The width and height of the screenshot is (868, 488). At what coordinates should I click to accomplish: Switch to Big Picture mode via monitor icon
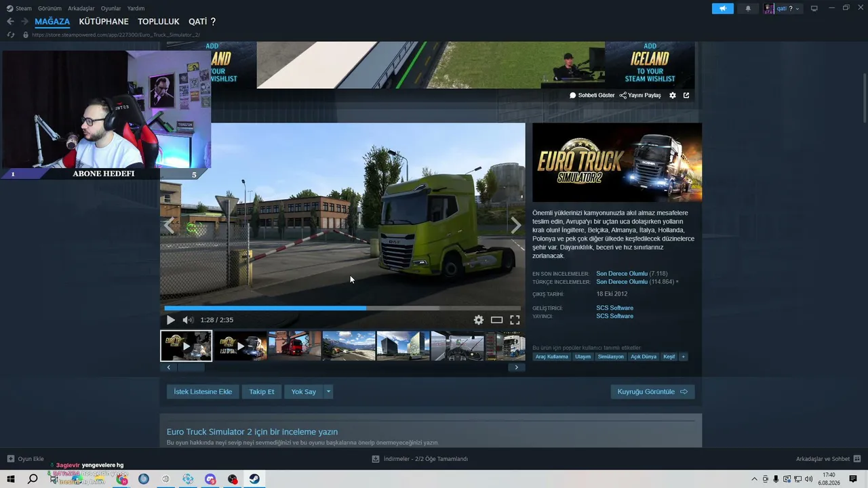pos(814,8)
